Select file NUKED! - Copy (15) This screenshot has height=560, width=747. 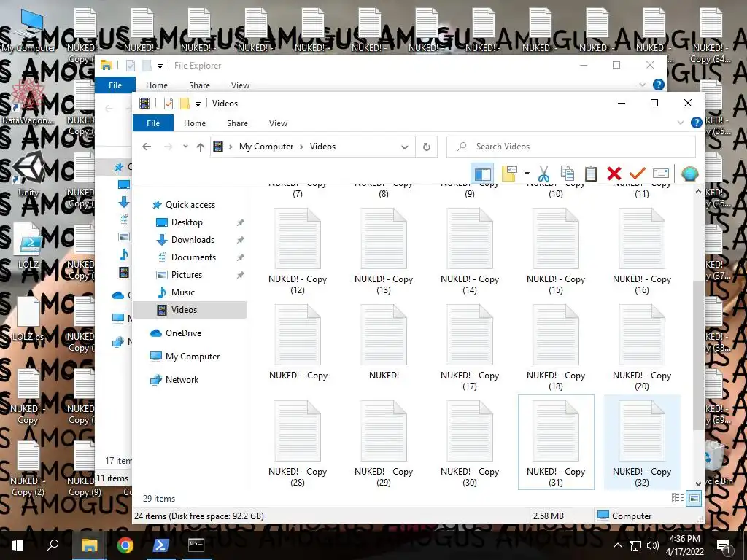pyautogui.click(x=555, y=252)
